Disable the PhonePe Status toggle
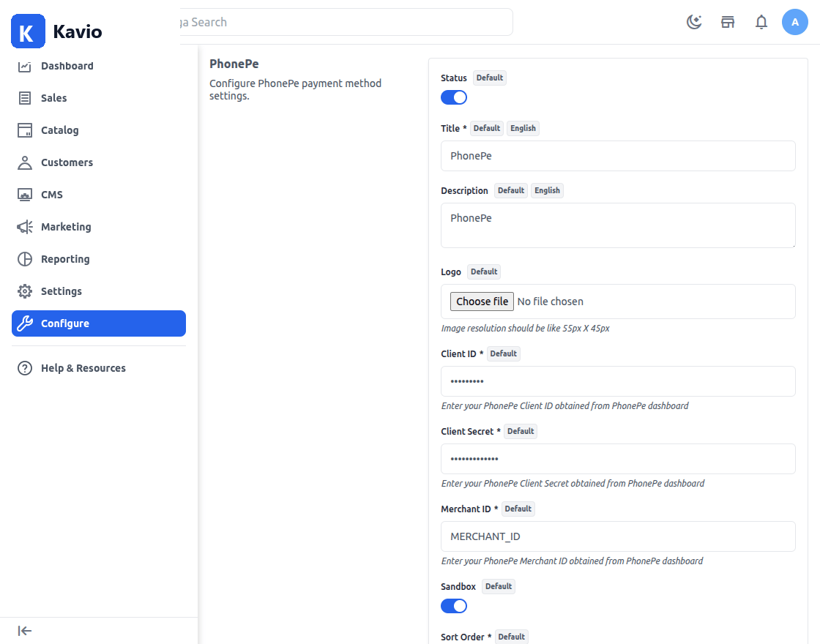Image resolution: width=820 pixels, height=644 pixels. tap(454, 98)
